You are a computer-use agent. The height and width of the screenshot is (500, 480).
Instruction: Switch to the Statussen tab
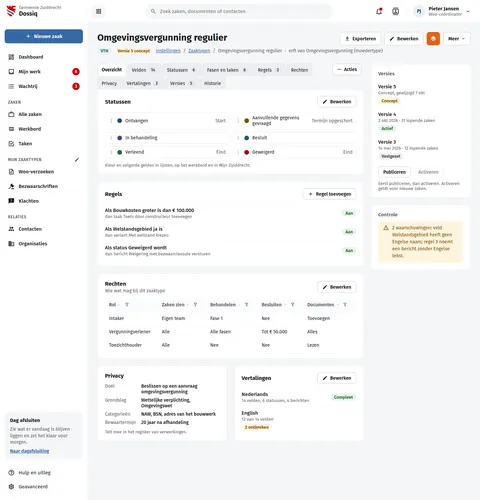point(181,70)
